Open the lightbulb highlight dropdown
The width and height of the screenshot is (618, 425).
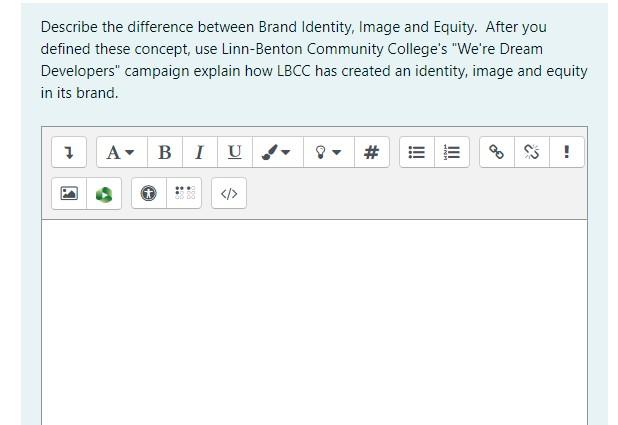329,152
